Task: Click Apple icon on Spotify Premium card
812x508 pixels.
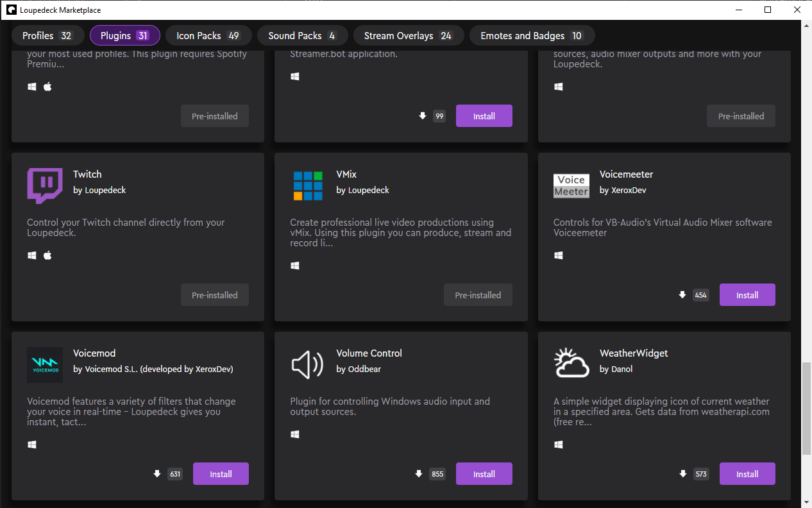Action: (47, 87)
